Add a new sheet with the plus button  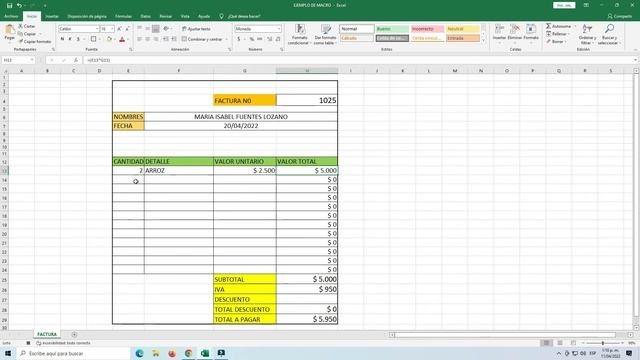(x=74, y=335)
